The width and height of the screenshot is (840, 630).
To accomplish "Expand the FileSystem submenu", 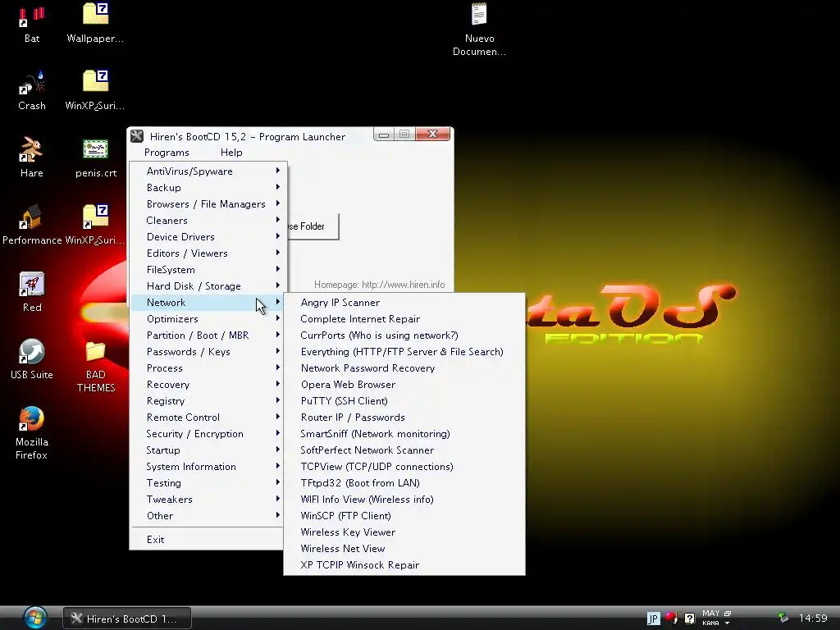I will 208,269.
